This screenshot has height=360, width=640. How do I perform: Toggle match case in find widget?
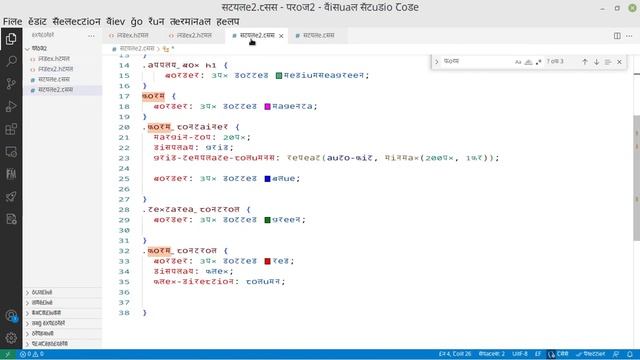click(x=518, y=62)
